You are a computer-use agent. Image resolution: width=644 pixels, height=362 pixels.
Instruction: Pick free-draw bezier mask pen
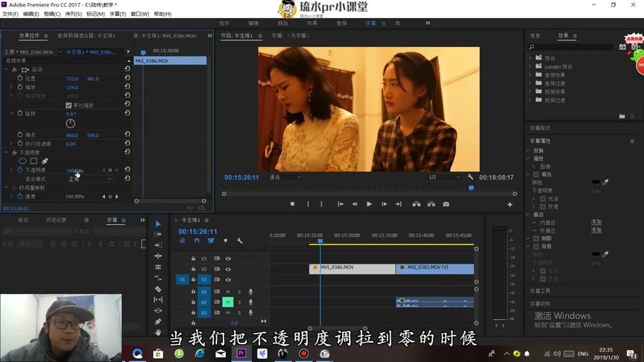click(x=45, y=161)
